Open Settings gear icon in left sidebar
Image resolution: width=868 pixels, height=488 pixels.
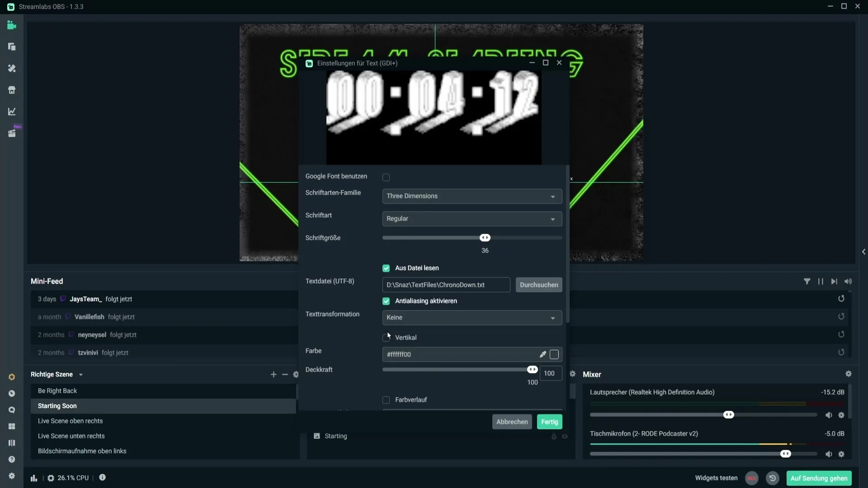(12, 476)
